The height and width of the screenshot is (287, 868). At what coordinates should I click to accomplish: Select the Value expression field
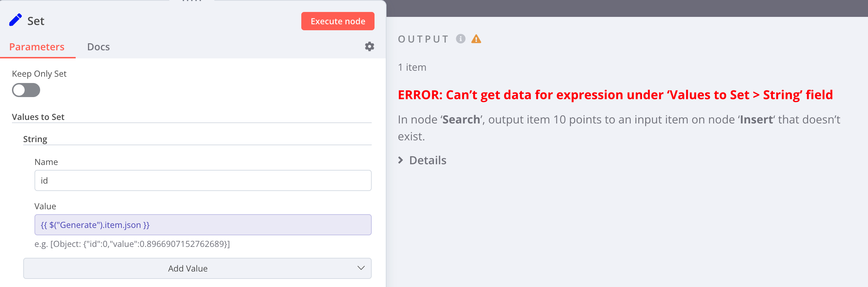pyautogui.click(x=203, y=224)
